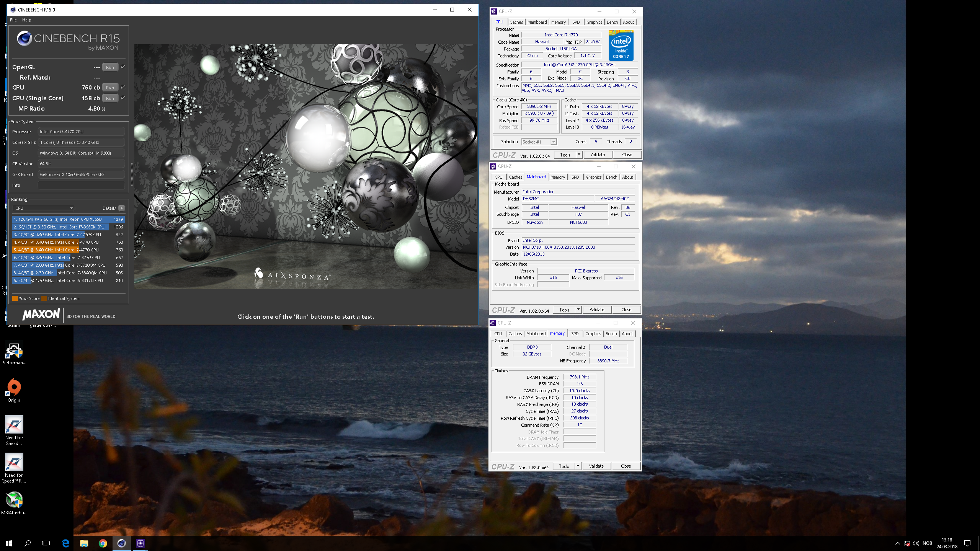This screenshot has width=980, height=551.
Task: Launch Google Chrome from taskbar
Action: click(x=103, y=543)
